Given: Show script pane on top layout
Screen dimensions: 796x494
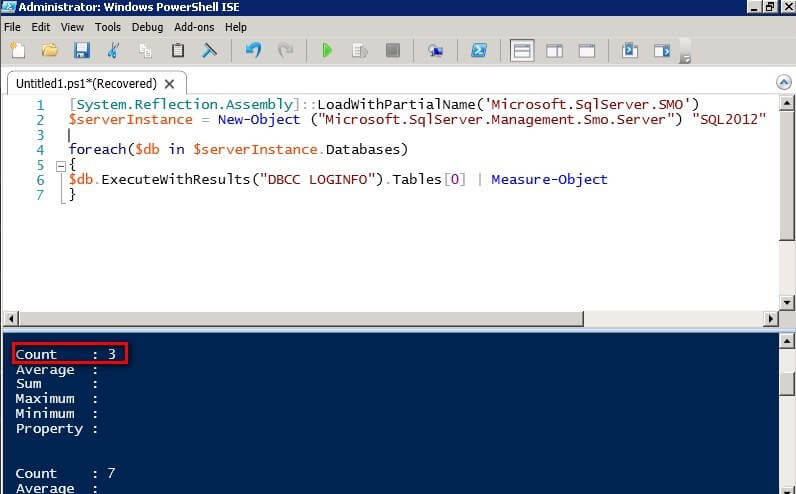Looking at the screenshot, I should pyautogui.click(x=522, y=50).
